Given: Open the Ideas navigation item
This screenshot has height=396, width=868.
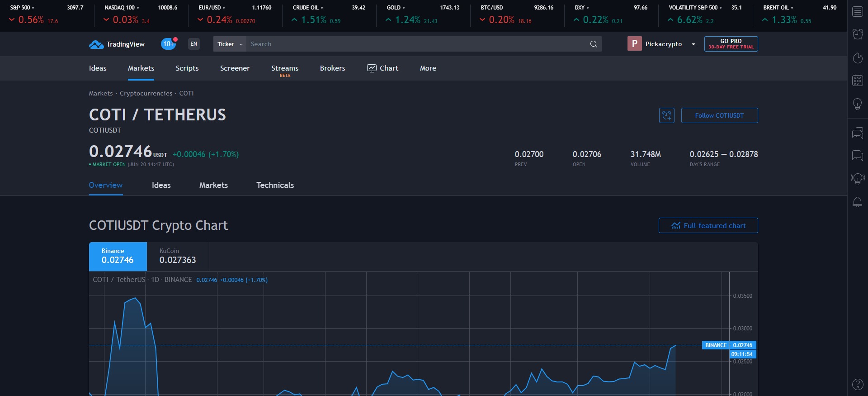Looking at the screenshot, I should [98, 68].
